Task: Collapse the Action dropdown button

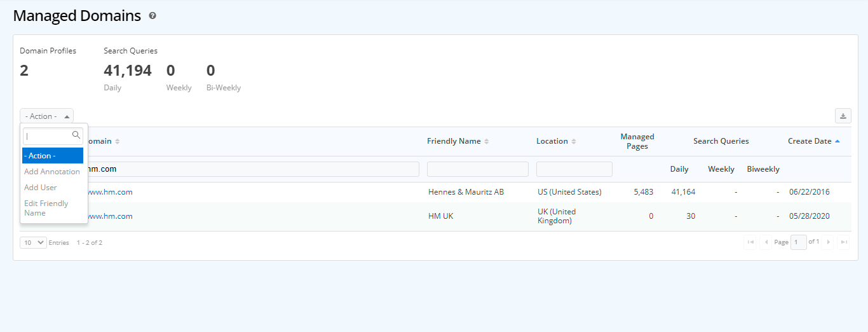Action: 47,116
